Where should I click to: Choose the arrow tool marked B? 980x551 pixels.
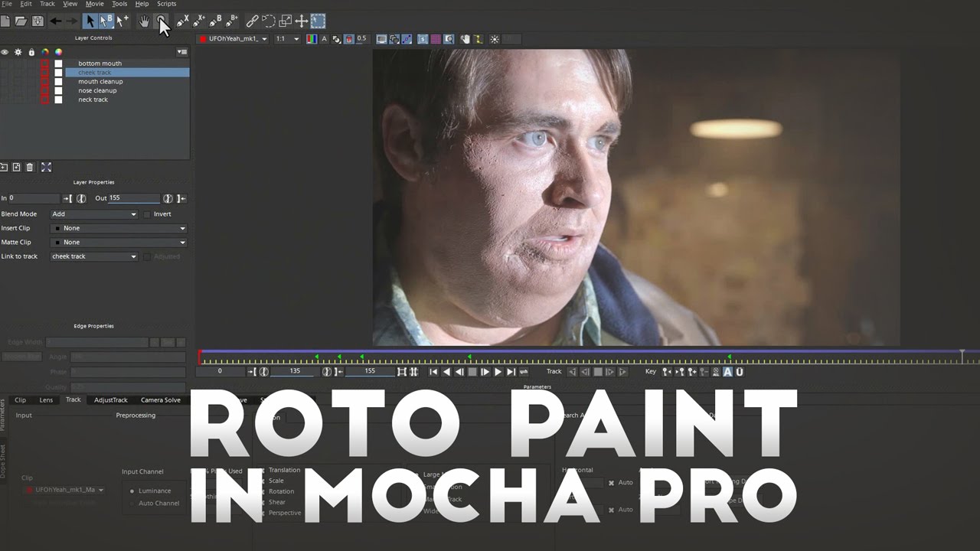tap(106, 21)
